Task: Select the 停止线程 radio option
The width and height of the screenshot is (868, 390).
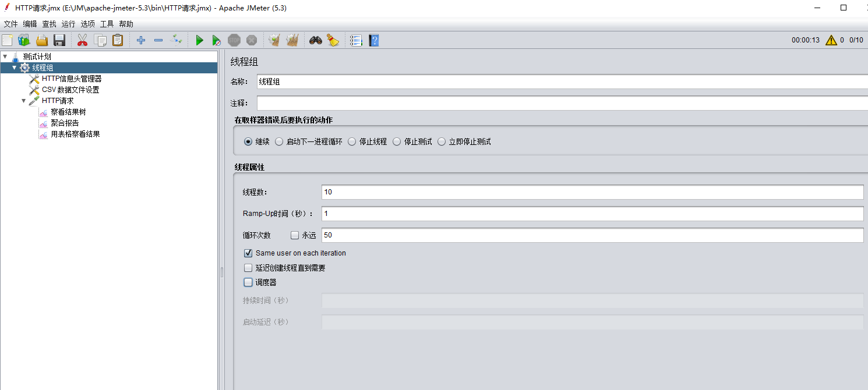Action: tap(352, 141)
